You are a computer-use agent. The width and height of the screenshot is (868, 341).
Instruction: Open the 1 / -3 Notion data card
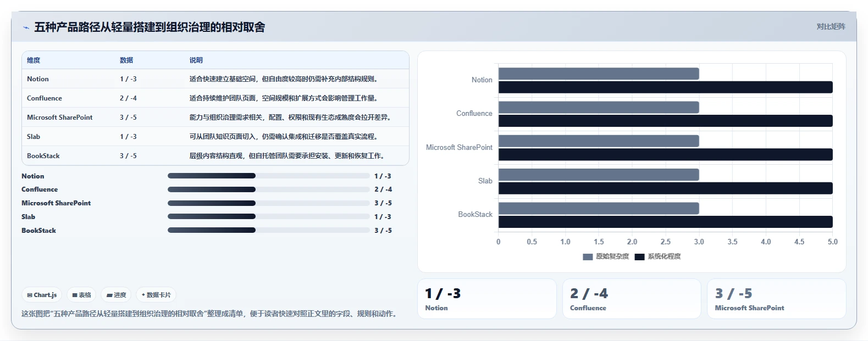487,299
